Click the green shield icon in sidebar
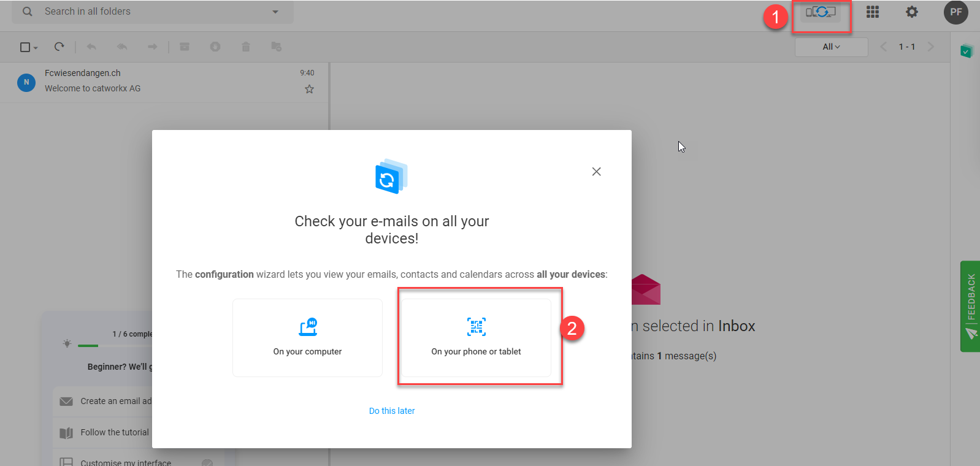Screen dimensions: 980x466 tap(966, 52)
